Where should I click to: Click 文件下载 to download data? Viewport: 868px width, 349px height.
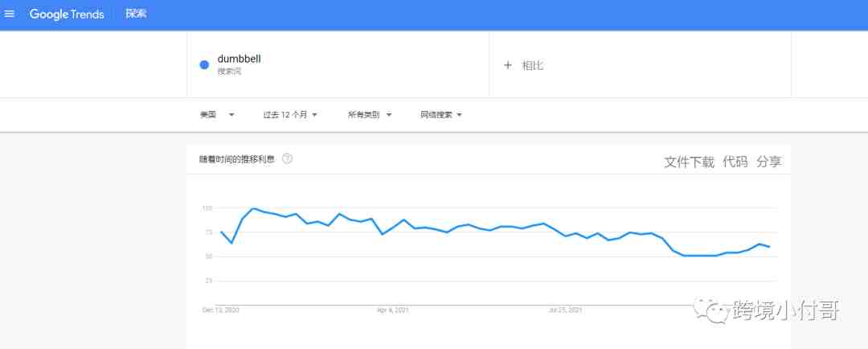point(689,162)
